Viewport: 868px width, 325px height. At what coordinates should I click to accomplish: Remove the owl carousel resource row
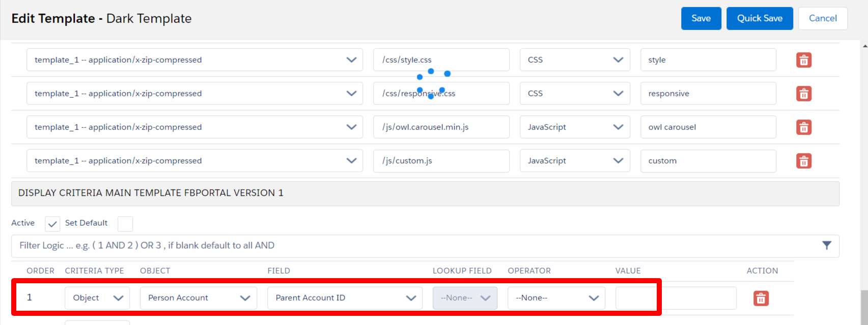(803, 127)
